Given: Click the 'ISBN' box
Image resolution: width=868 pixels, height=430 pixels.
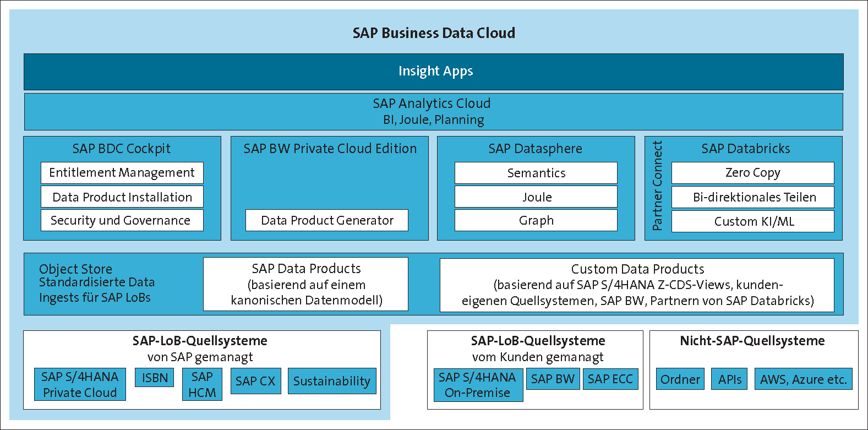Looking at the screenshot, I should 155,378.
